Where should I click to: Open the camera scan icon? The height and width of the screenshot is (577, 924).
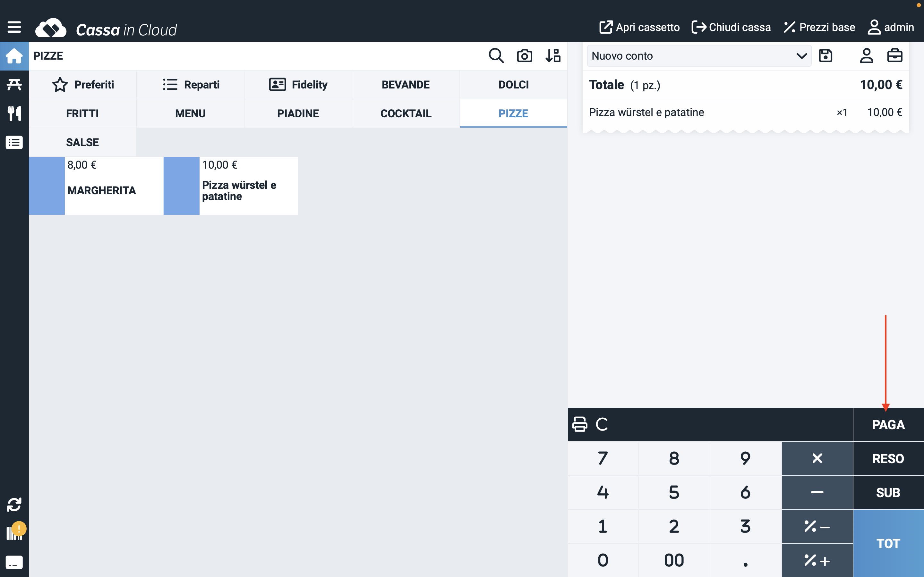pos(524,56)
